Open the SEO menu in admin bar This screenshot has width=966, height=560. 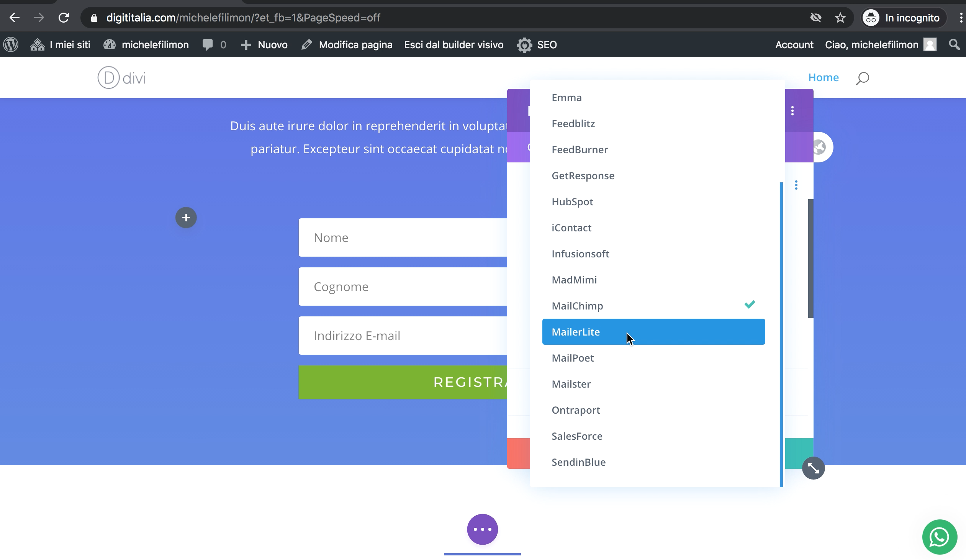coord(537,44)
